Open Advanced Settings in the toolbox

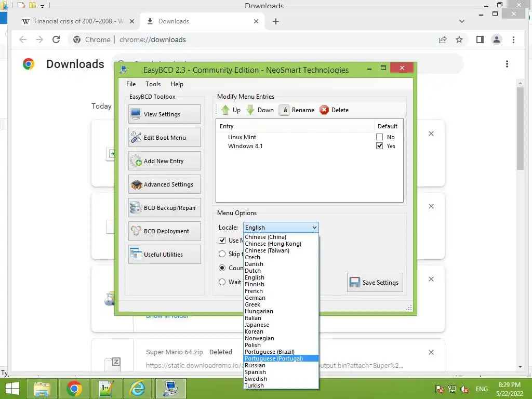click(x=165, y=184)
